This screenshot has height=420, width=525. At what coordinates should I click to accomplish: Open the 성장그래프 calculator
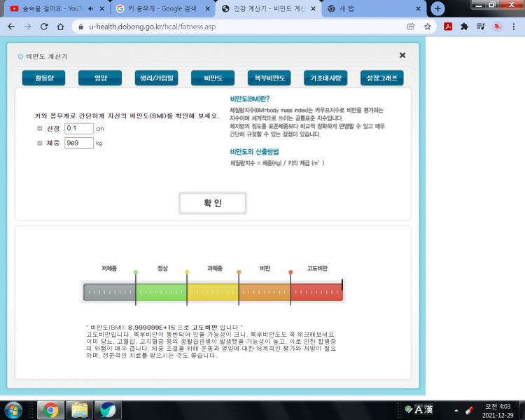[x=382, y=78]
